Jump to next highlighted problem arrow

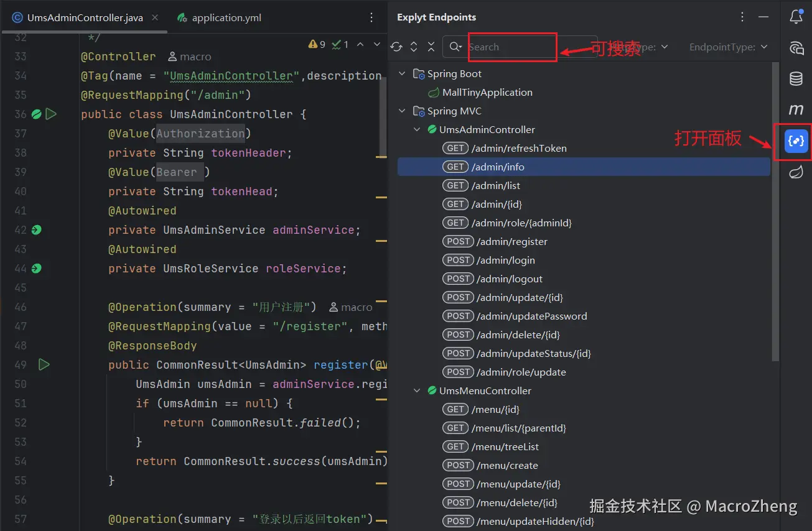(x=376, y=44)
